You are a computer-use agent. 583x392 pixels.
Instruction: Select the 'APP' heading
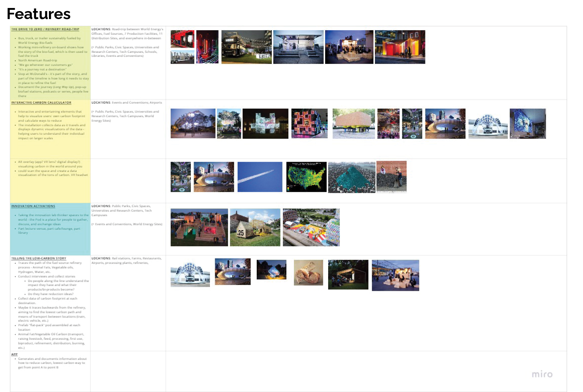pyautogui.click(x=14, y=354)
